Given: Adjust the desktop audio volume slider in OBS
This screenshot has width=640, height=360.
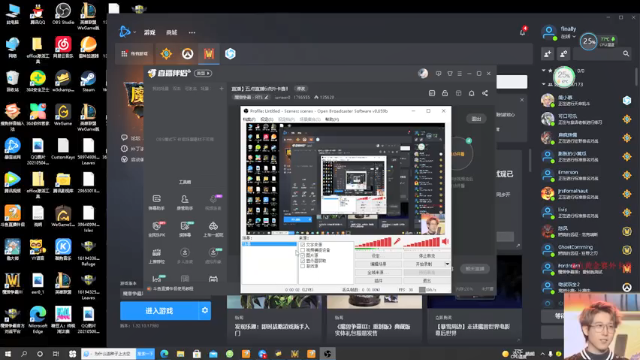Looking at the screenshot, I should pos(422,243).
